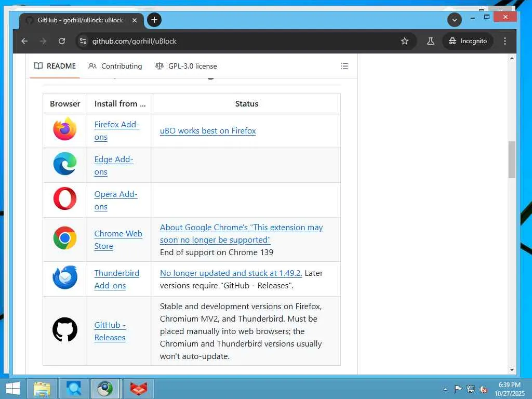The image size is (532, 399).
Task: Click the browser back arrow
Action: pyautogui.click(x=24, y=41)
